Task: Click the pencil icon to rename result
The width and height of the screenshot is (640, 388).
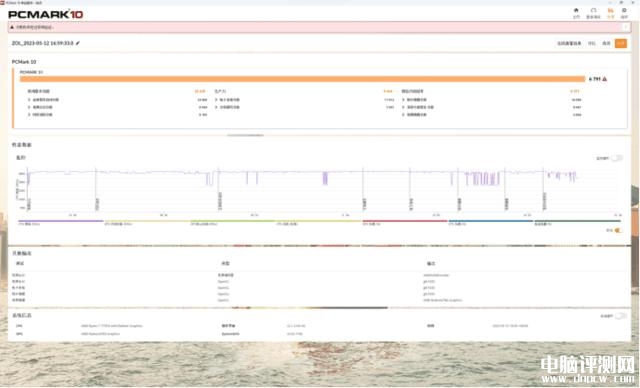Action: pyautogui.click(x=78, y=43)
